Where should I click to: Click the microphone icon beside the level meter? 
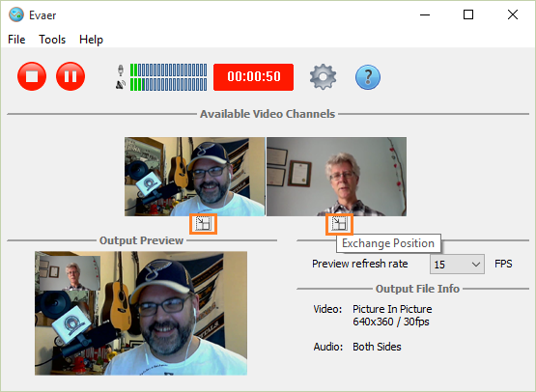tap(121, 70)
